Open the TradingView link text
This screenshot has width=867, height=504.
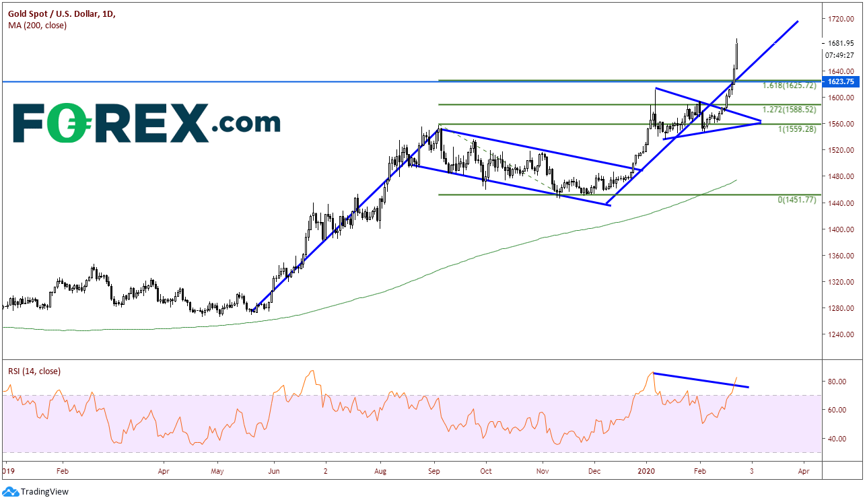(x=44, y=492)
